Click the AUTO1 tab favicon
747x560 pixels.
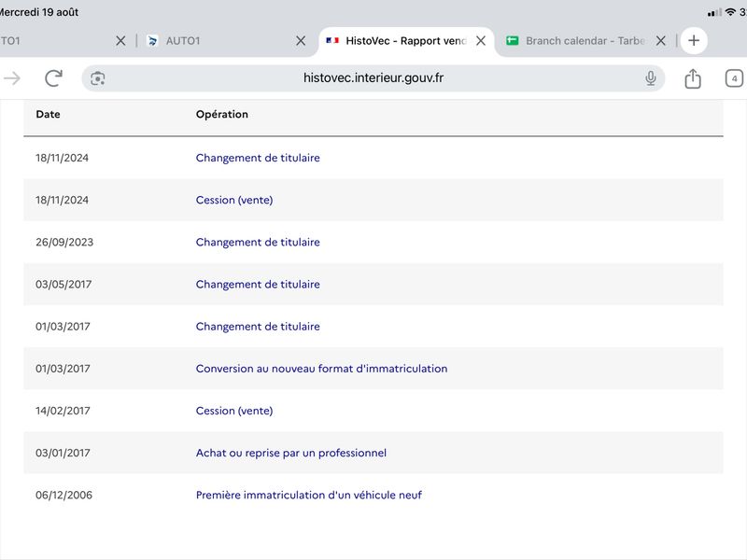pyautogui.click(x=152, y=41)
